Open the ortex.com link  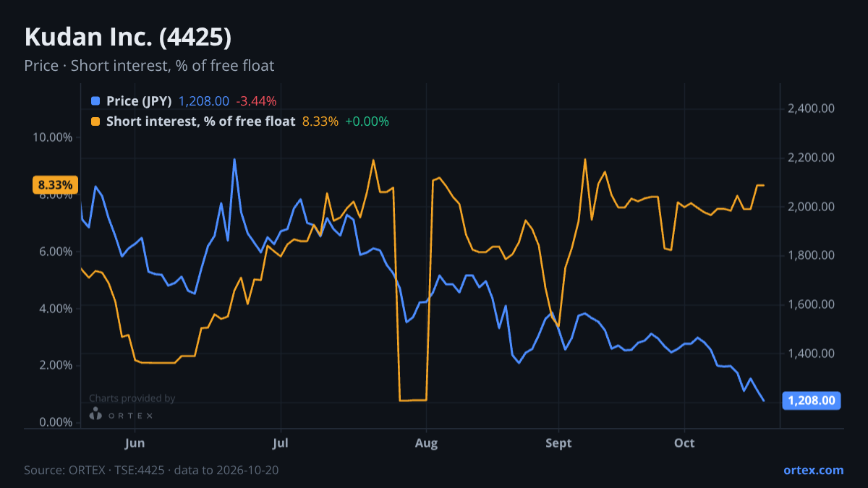tap(814, 470)
